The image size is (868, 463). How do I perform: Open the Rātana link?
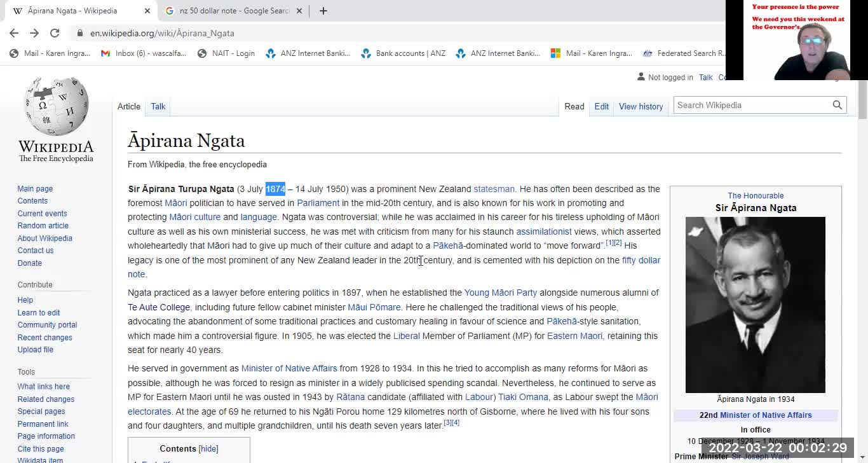[x=351, y=397]
